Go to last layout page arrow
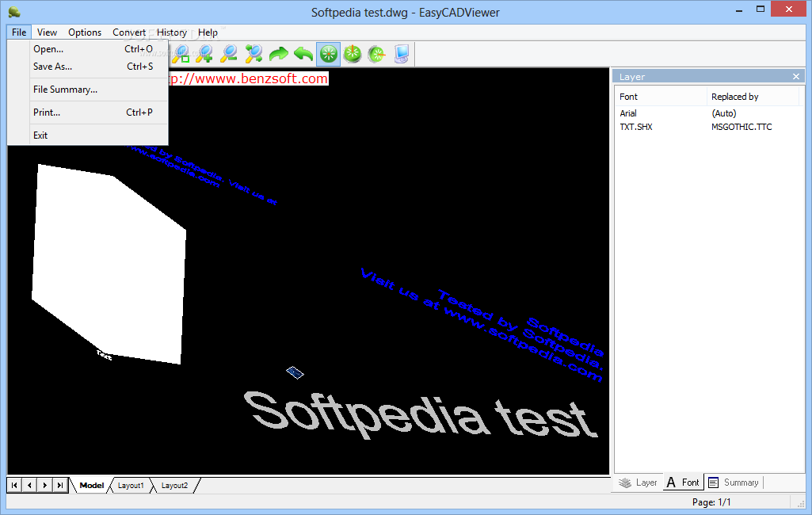The image size is (812, 515). (60, 486)
